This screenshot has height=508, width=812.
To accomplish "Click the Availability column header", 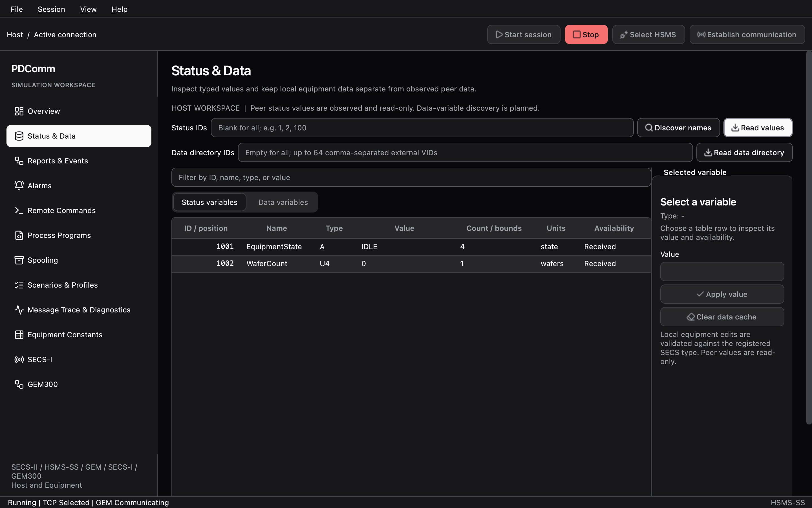I will tap(614, 229).
